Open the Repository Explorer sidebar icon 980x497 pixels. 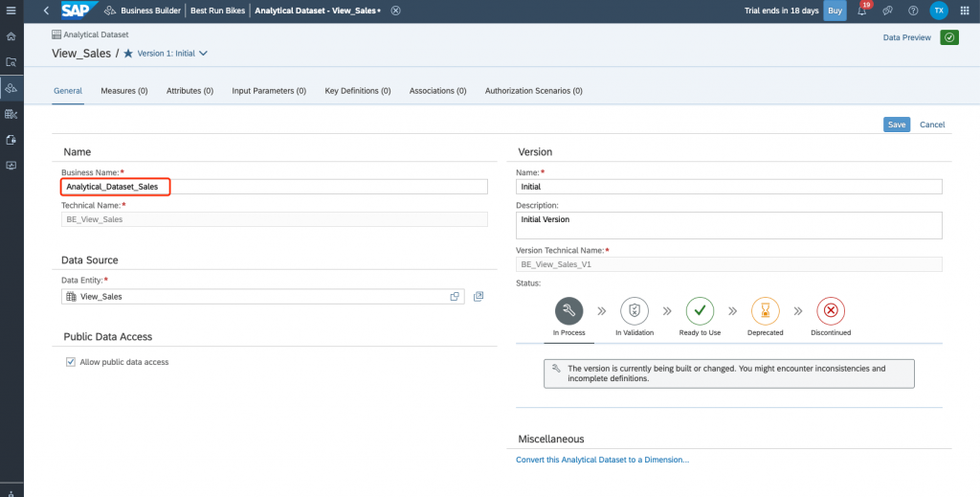click(x=11, y=62)
